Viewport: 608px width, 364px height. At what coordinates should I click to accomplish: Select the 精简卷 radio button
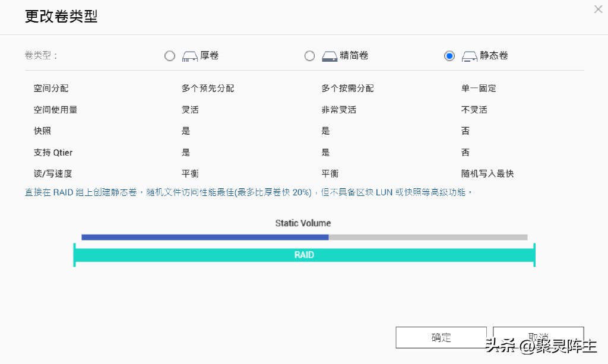(309, 55)
